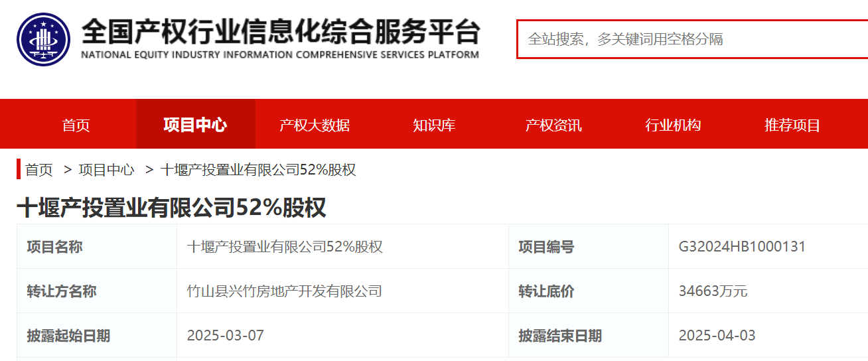Select transferor 竹山县兴竹房地产开发有限公司

pyautogui.click(x=285, y=291)
